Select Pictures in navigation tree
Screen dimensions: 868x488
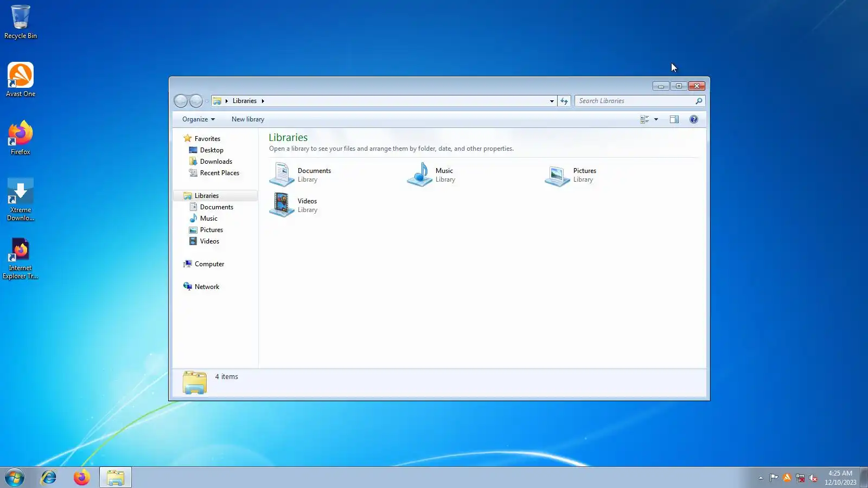pyautogui.click(x=211, y=230)
